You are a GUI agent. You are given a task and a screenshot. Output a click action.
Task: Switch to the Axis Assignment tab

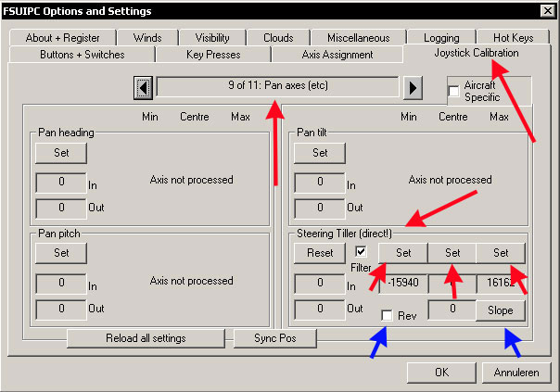click(x=337, y=55)
